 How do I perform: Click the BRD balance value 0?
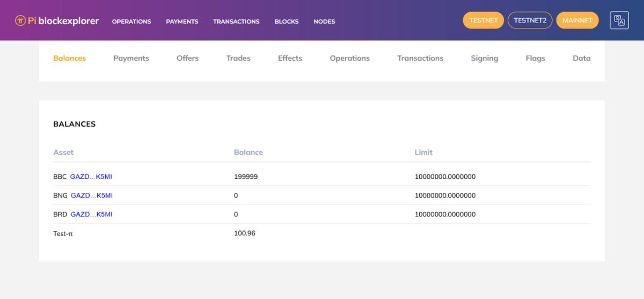click(236, 214)
